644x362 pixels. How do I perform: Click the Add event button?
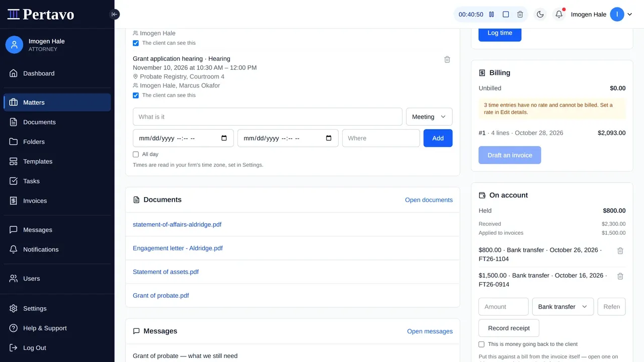pos(438,138)
